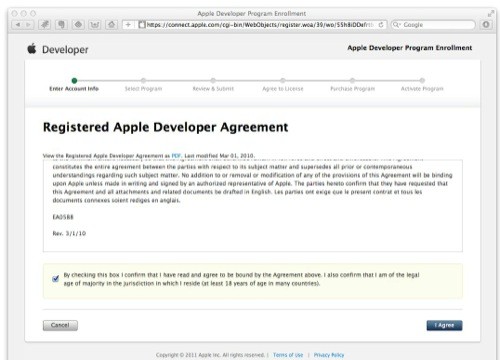Viewport: 500px width, 360px height.
Task: Click the Review & Submit step
Action: pyautogui.click(x=213, y=85)
